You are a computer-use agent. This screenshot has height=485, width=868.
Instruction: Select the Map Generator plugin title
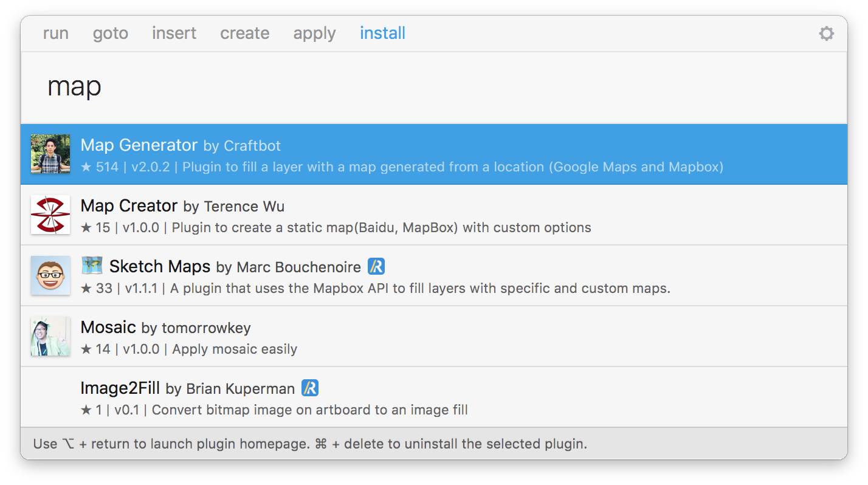pyautogui.click(x=139, y=145)
